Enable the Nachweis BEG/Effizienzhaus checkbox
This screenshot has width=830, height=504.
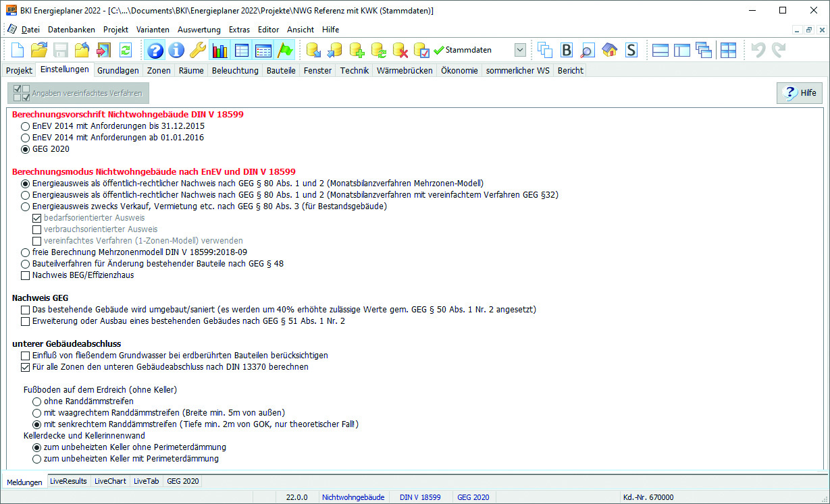click(x=26, y=275)
